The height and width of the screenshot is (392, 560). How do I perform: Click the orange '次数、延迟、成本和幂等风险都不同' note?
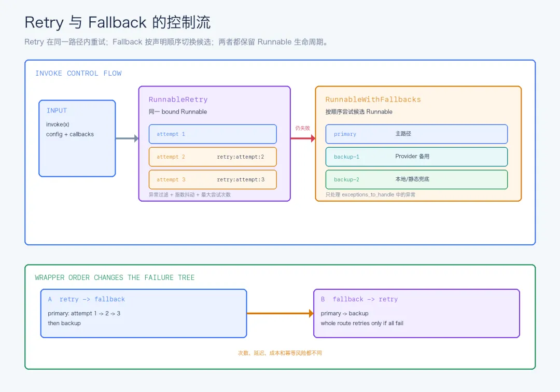280,353
